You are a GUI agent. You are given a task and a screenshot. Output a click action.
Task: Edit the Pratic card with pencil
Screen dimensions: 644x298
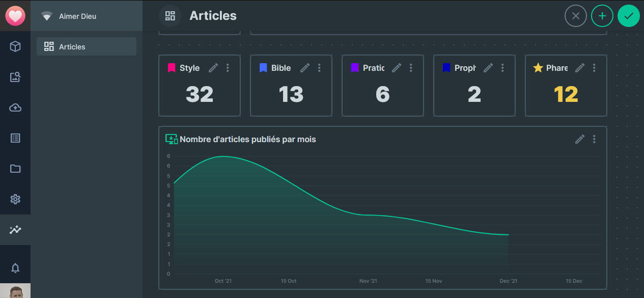[397, 68]
